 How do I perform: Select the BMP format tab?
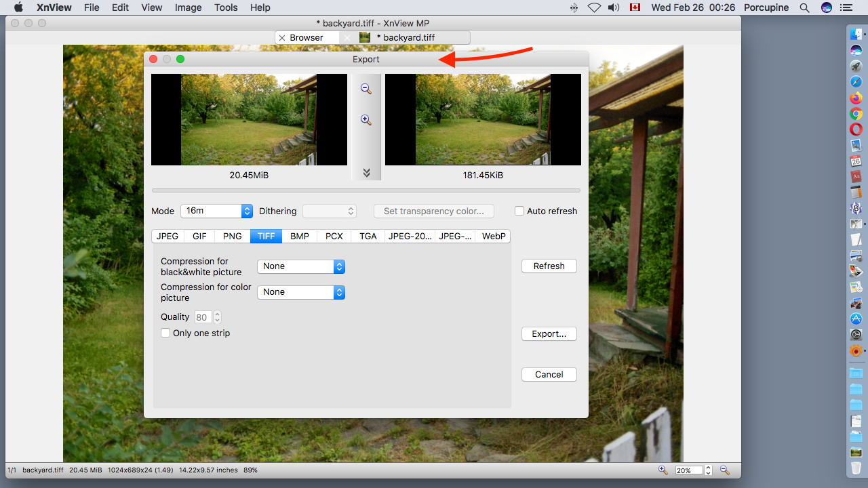tap(300, 236)
